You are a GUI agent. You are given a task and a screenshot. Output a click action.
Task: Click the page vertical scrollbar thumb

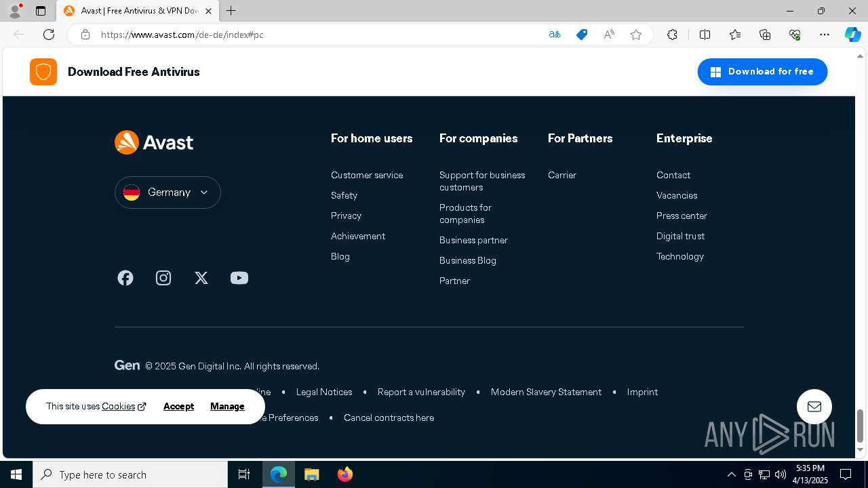pyautogui.click(x=861, y=426)
